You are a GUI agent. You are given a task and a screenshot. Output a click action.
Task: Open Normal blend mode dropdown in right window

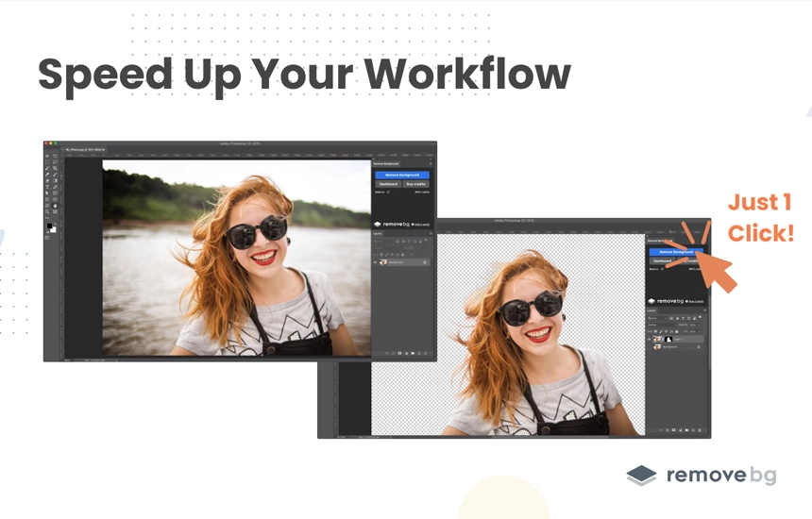pyautogui.click(x=662, y=325)
